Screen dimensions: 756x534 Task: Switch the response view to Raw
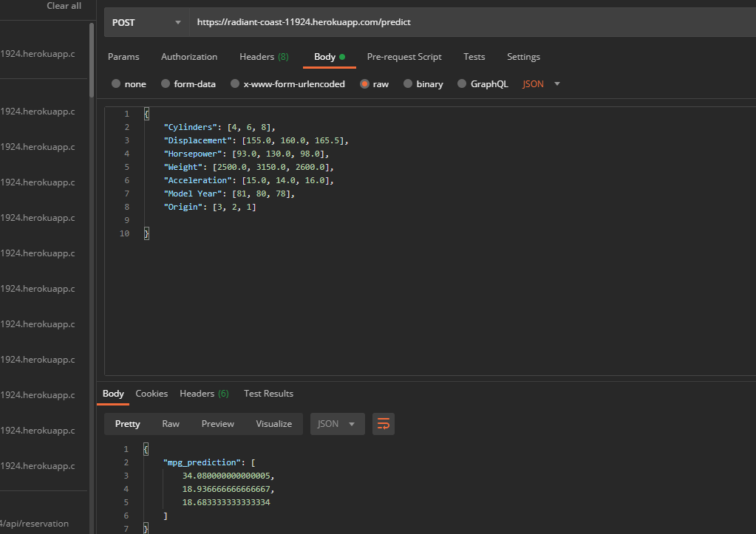[170, 423]
